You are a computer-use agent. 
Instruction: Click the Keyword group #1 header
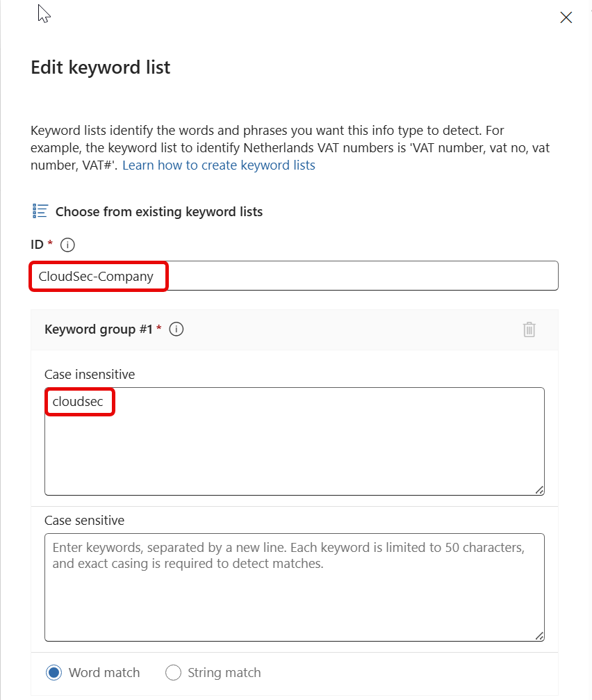(x=98, y=329)
